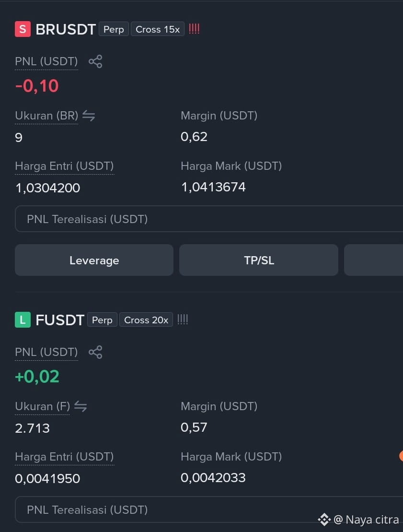Tap ADL bars next to FUSDT
Screen dimensions: 403x532
click(x=183, y=319)
